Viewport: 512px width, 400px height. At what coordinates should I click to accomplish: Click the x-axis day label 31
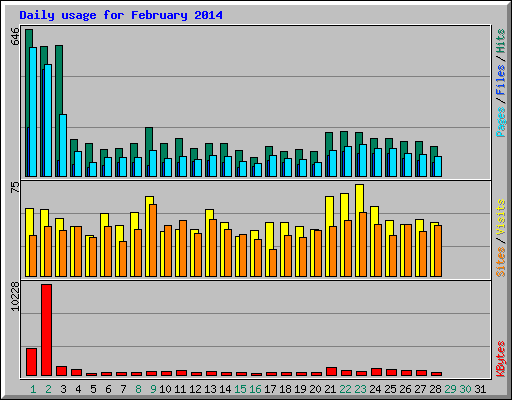pyautogui.click(x=480, y=389)
